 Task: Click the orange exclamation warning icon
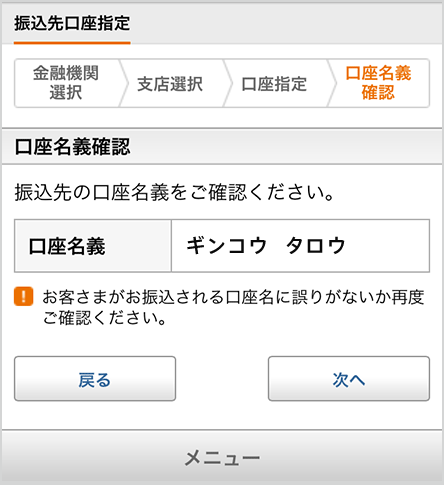click(x=23, y=296)
